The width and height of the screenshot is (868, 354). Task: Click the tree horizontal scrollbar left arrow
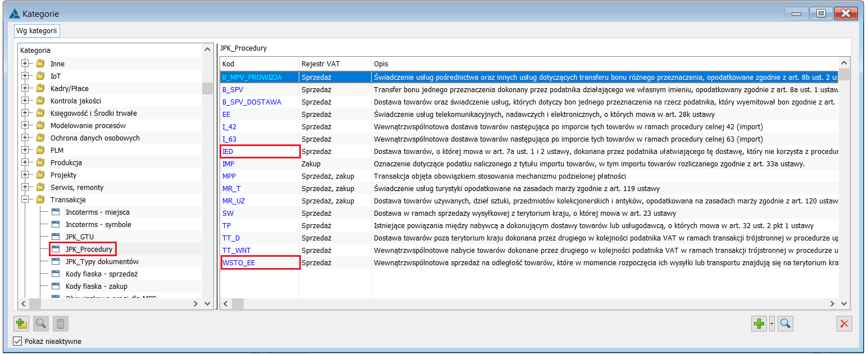(24, 303)
